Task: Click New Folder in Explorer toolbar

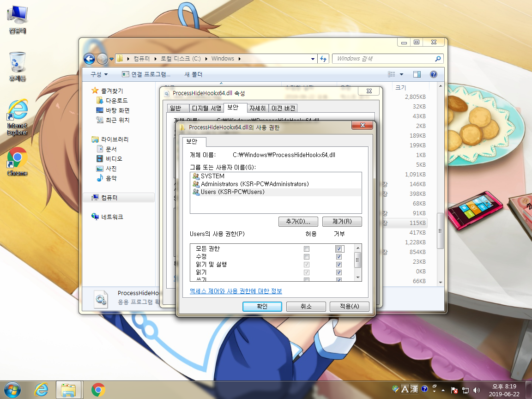Action: tap(193, 74)
